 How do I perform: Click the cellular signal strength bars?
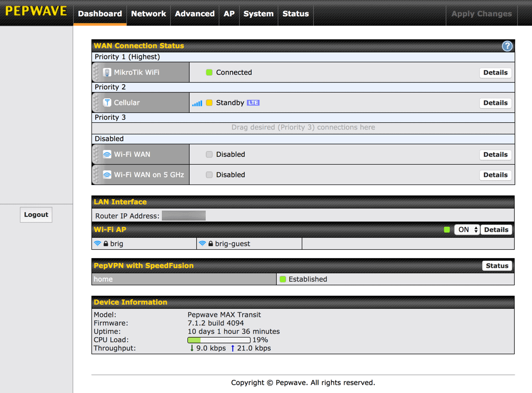197,103
